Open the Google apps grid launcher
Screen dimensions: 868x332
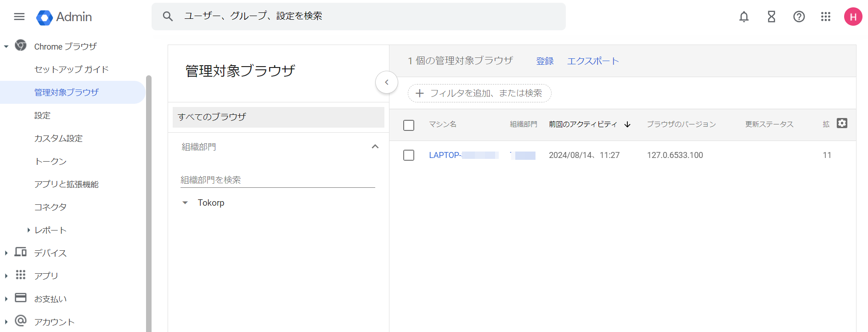[825, 17]
